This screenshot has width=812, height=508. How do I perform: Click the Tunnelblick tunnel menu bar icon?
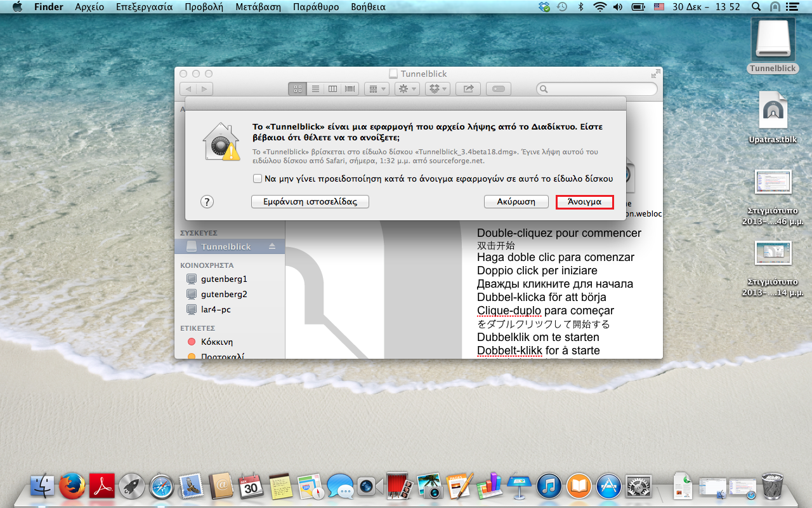[775, 7]
